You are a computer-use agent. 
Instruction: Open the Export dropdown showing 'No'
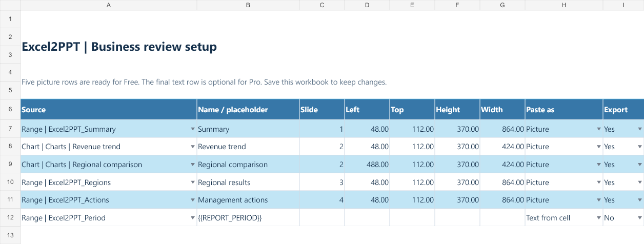(x=639, y=218)
